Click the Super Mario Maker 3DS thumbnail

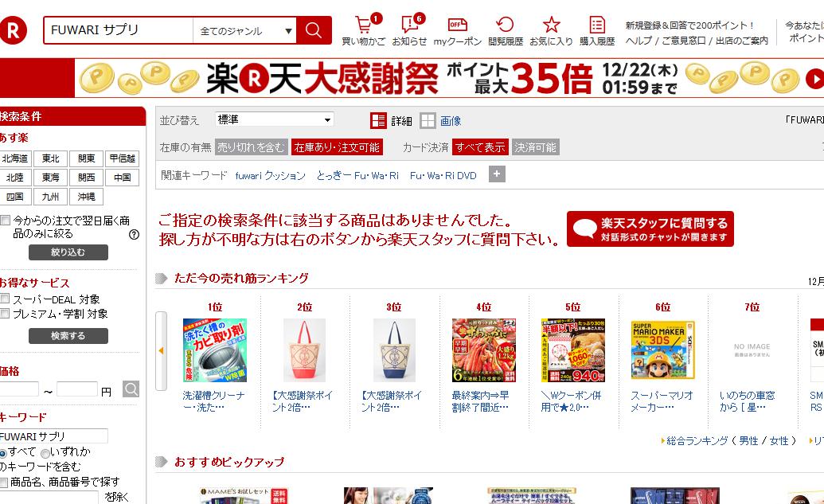tap(662, 350)
